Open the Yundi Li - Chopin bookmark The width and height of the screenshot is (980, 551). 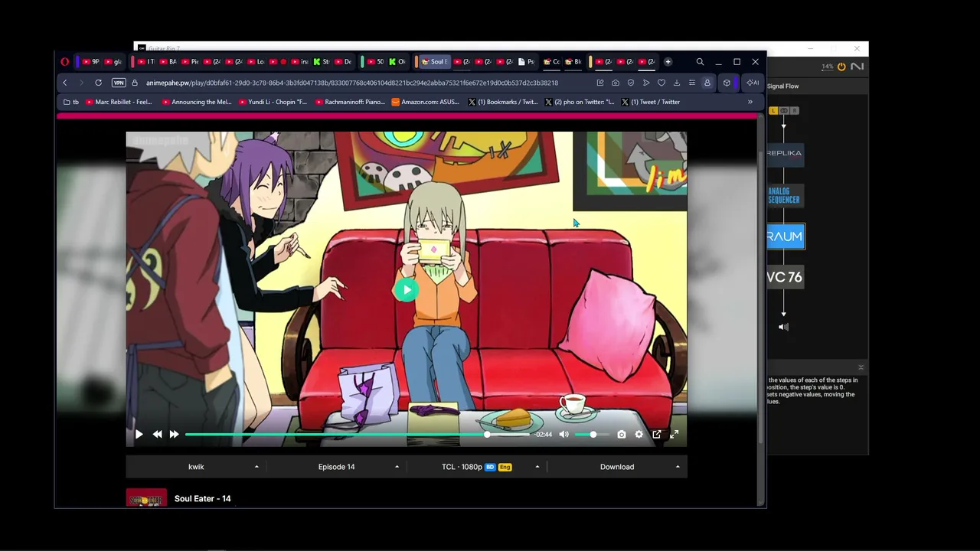point(273,102)
